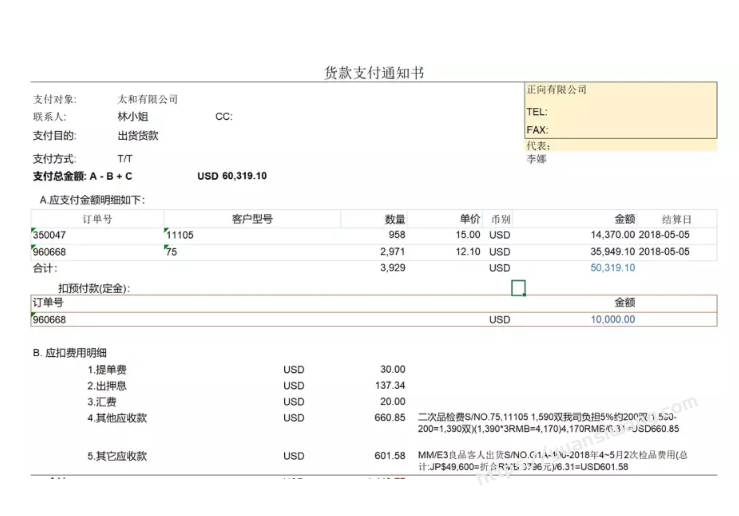Click the 单价 column header

[x=470, y=219]
